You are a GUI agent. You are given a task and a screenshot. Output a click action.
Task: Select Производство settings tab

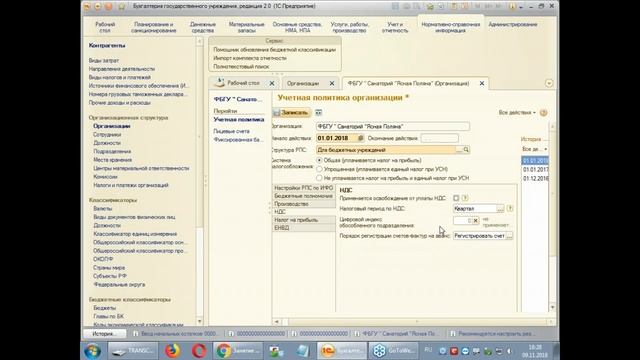point(304,204)
